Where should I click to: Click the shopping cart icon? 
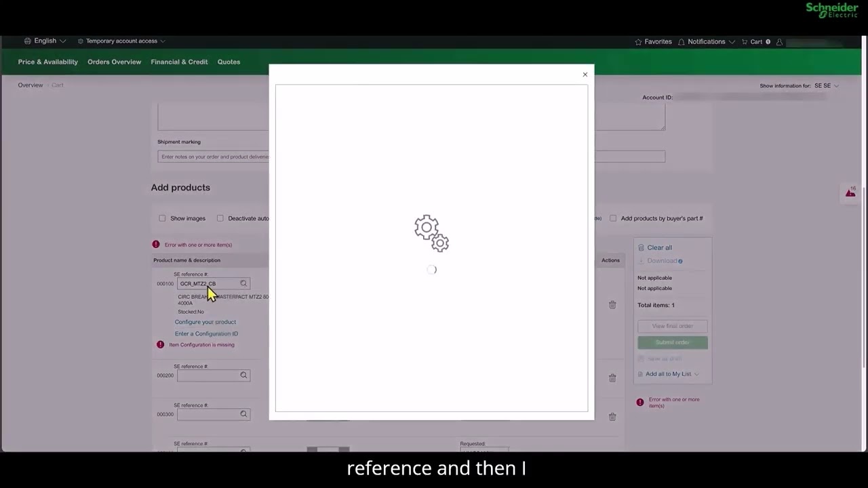click(745, 42)
